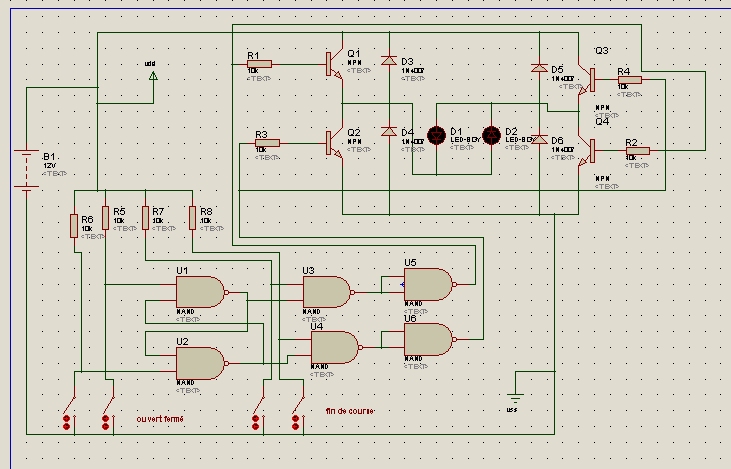Click the 'fin de course' text label
The height and width of the screenshot is (469, 731).
coord(350,411)
